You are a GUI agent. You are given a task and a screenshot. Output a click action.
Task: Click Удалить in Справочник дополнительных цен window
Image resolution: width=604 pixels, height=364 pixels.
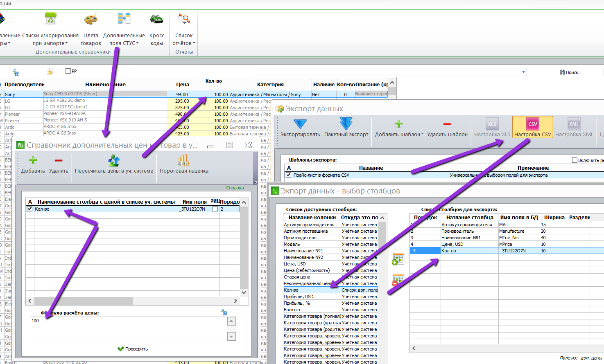click(59, 164)
